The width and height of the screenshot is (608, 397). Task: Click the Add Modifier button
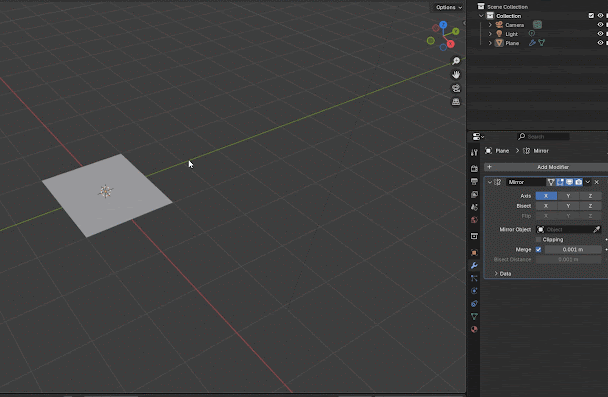tap(547, 167)
